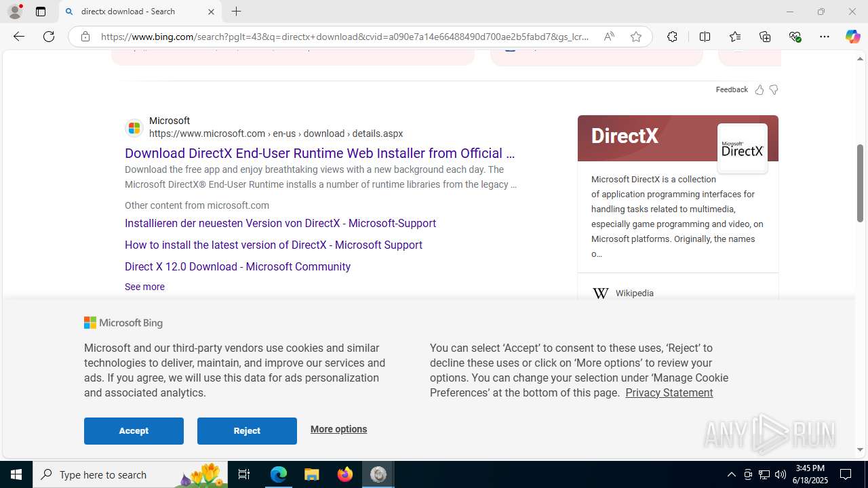Open File Explorer from taskbar
868x488 pixels.
click(x=312, y=474)
